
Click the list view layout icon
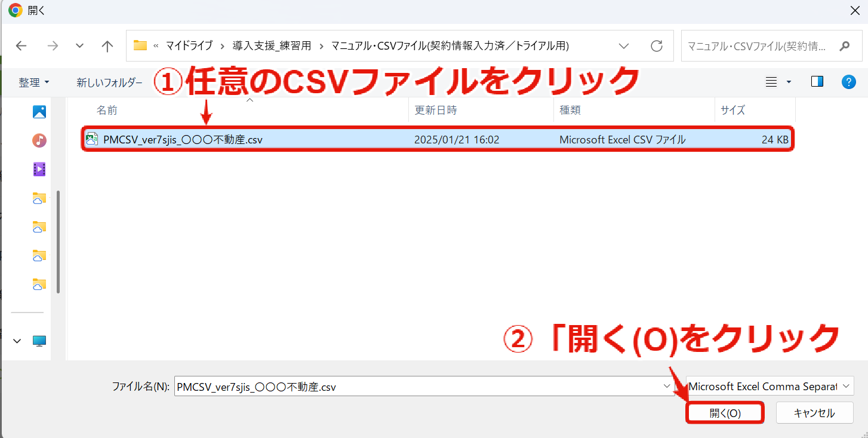coord(771,82)
